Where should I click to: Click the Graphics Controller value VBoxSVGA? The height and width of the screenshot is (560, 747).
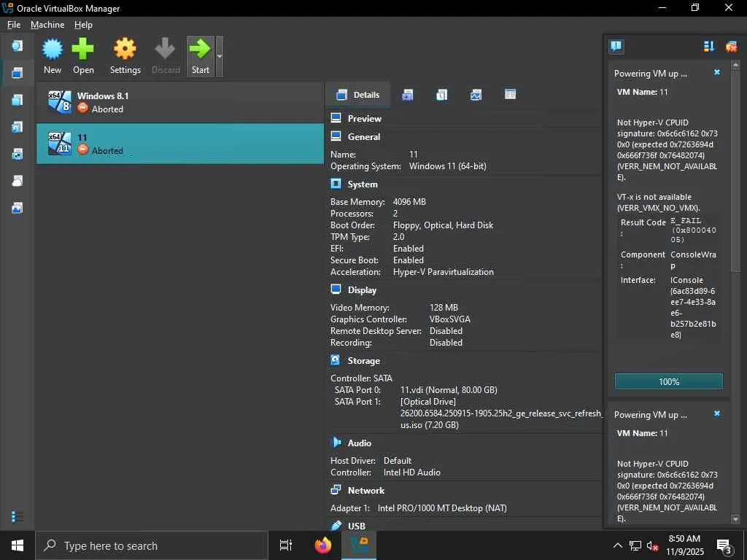(449, 319)
